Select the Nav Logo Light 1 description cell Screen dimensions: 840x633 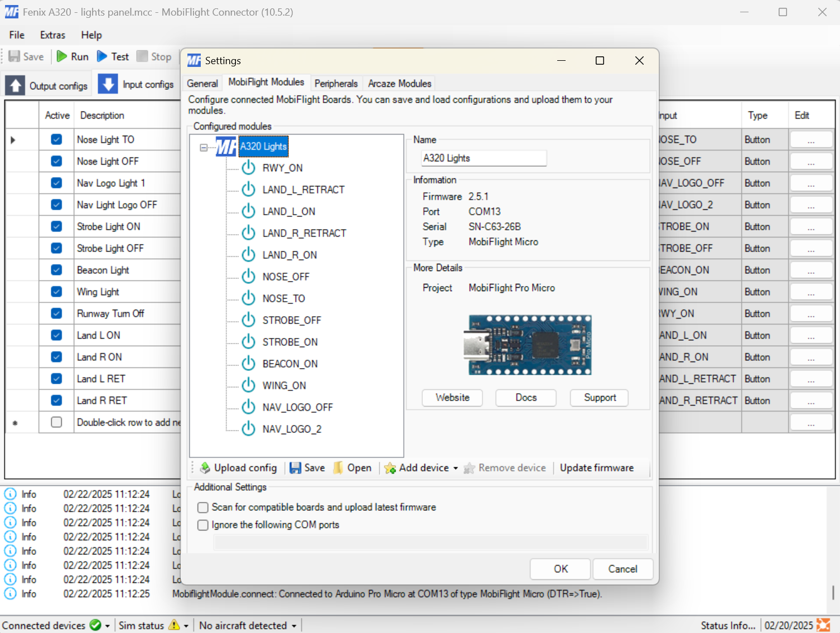click(128, 183)
